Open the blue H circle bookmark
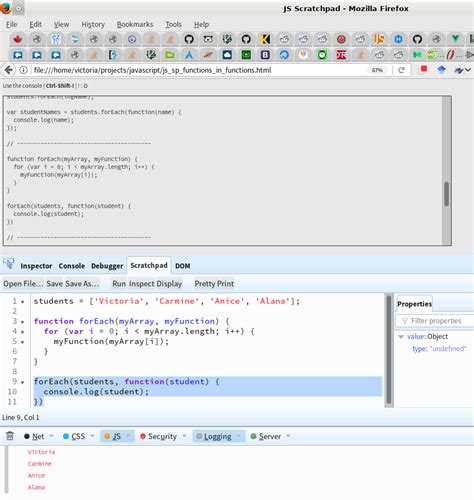This screenshot has height=500, width=474. point(398,39)
